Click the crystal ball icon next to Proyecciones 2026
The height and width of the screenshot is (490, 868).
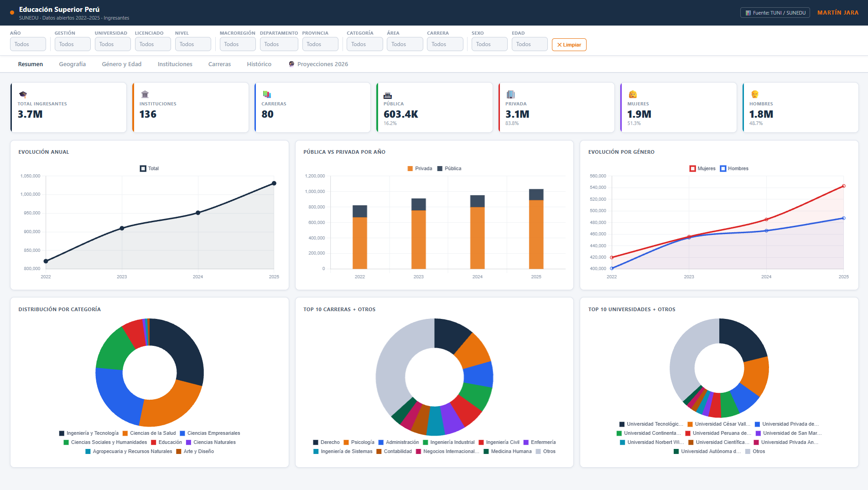(x=291, y=64)
